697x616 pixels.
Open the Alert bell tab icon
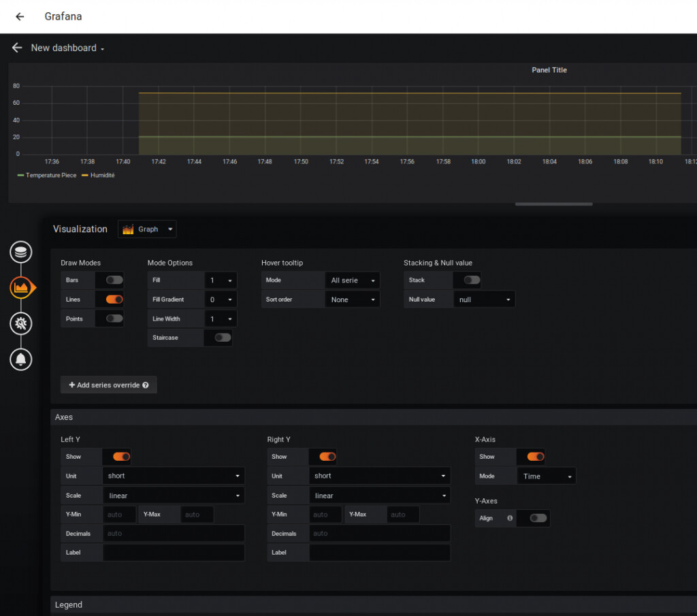21,359
